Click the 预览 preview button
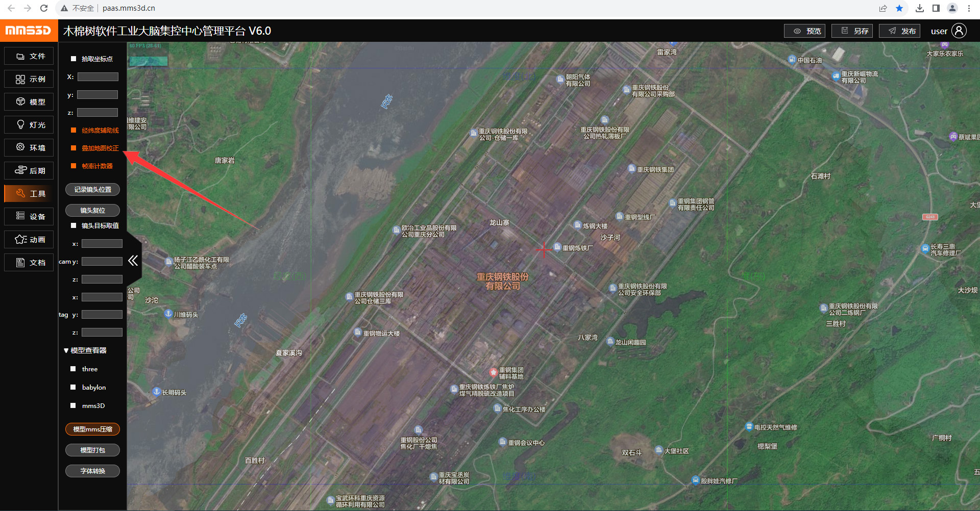980x511 pixels. point(804,31)
